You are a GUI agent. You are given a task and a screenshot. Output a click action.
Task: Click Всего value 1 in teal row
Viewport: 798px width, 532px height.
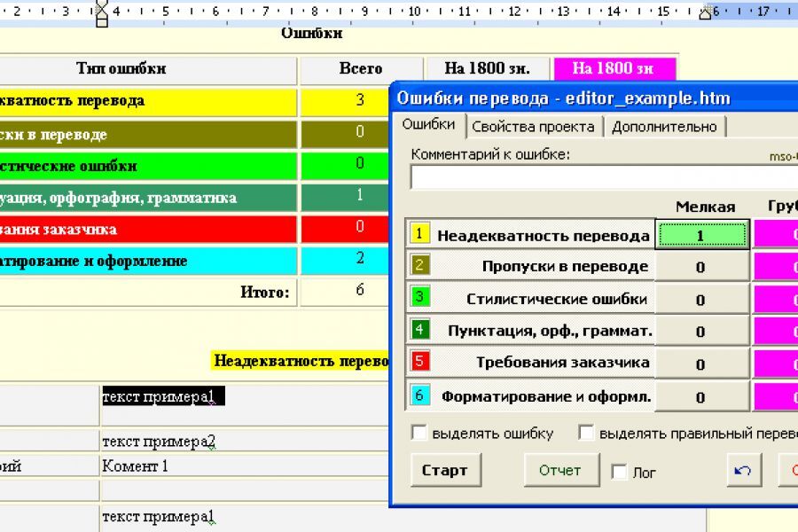(x=360, y=195)
